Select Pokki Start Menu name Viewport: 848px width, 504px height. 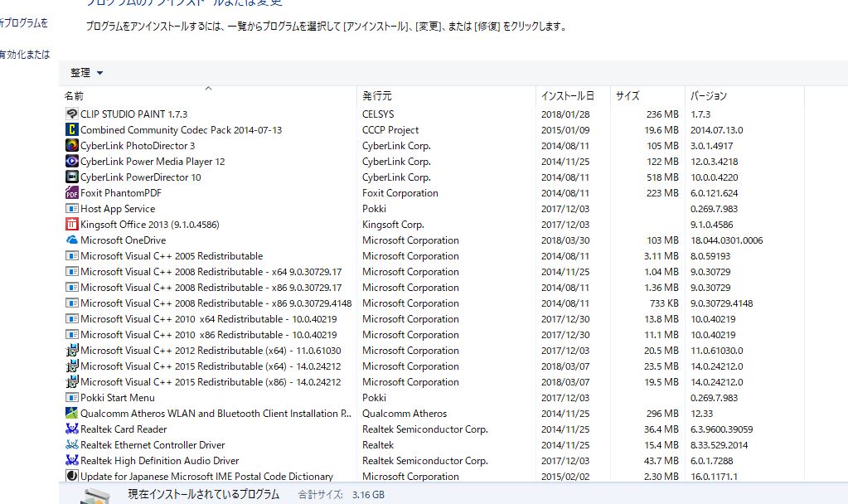[118, 397]
